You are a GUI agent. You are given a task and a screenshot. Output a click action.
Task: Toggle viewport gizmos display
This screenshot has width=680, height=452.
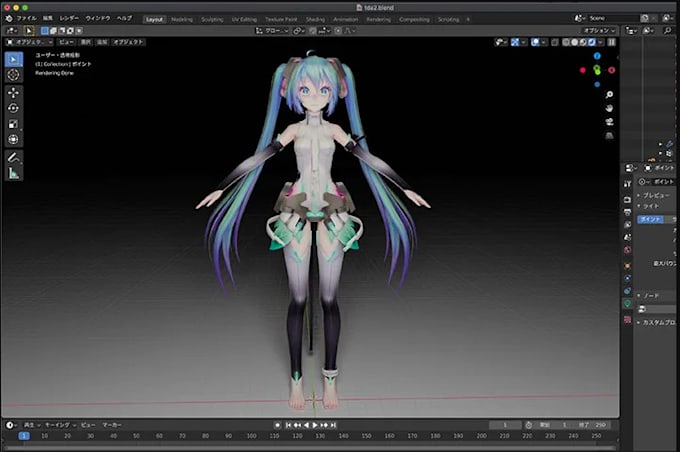(515, 42)
